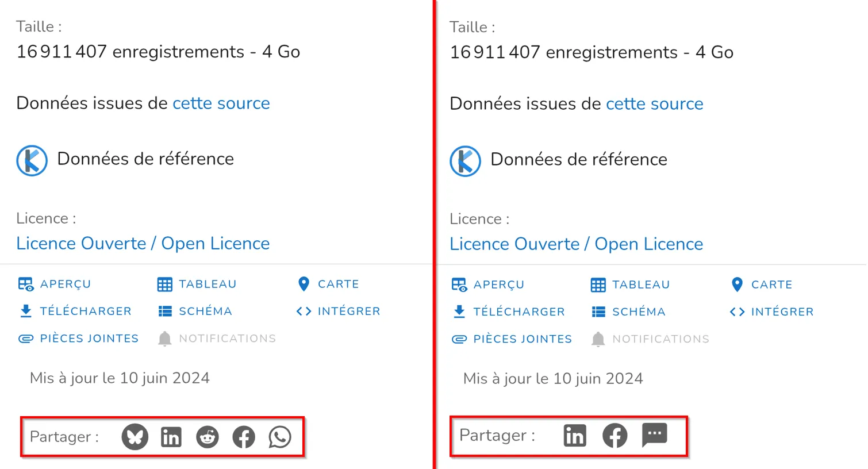
Task: Open CARTE map view in left panel
Action: pos(328,284)
